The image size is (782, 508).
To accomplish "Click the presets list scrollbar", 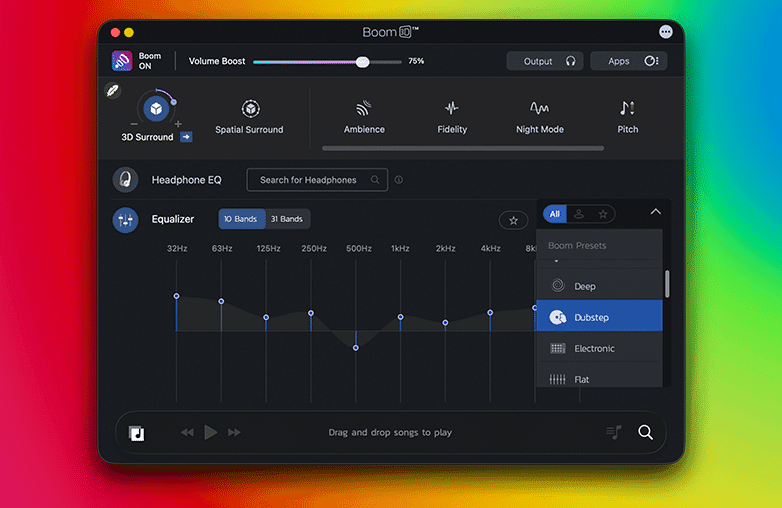I will pos(667,284).
